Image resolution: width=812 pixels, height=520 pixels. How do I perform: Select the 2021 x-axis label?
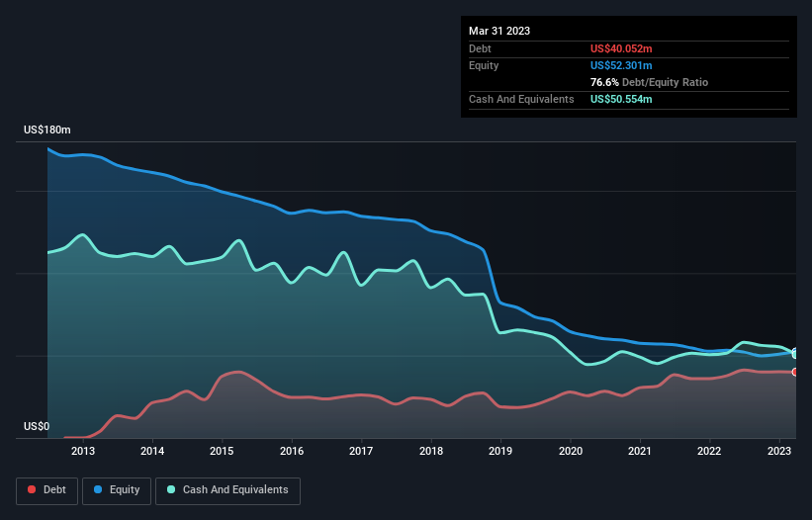coord(640,451)
